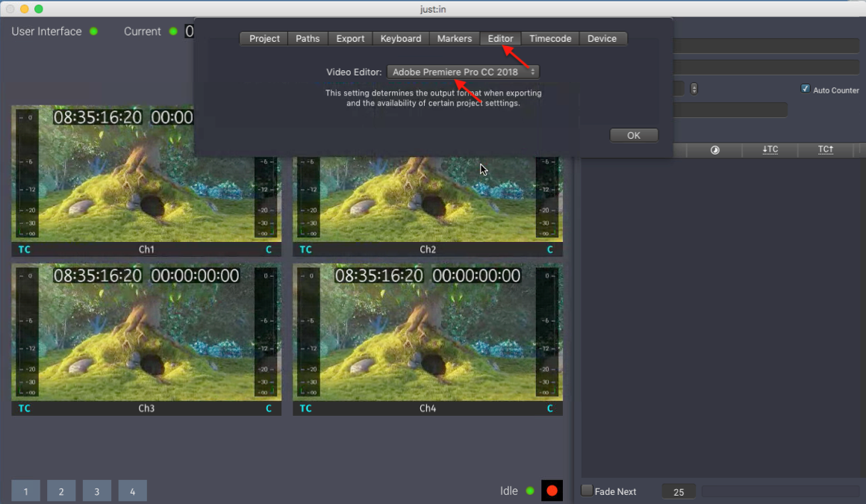
Task: Click the Idle status green indicator
Action: pyautogui.click(x=530, y=491)
